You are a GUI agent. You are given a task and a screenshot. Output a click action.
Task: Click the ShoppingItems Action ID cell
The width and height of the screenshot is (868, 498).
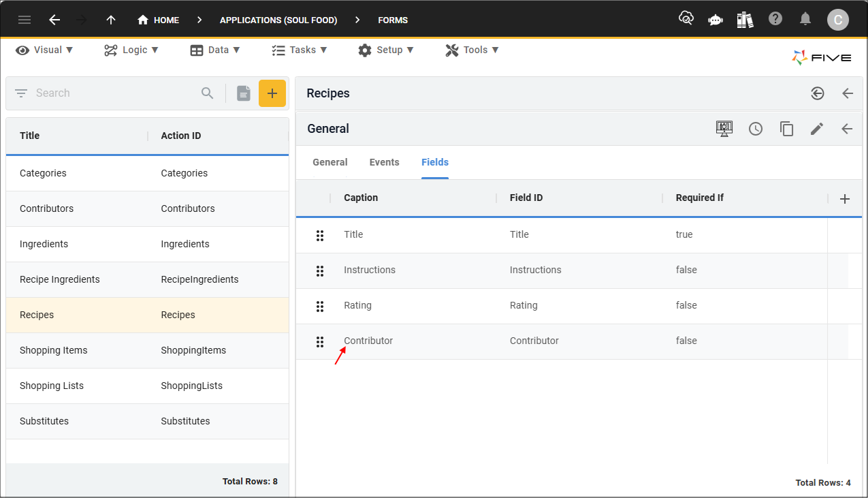(x=193, y=350)
